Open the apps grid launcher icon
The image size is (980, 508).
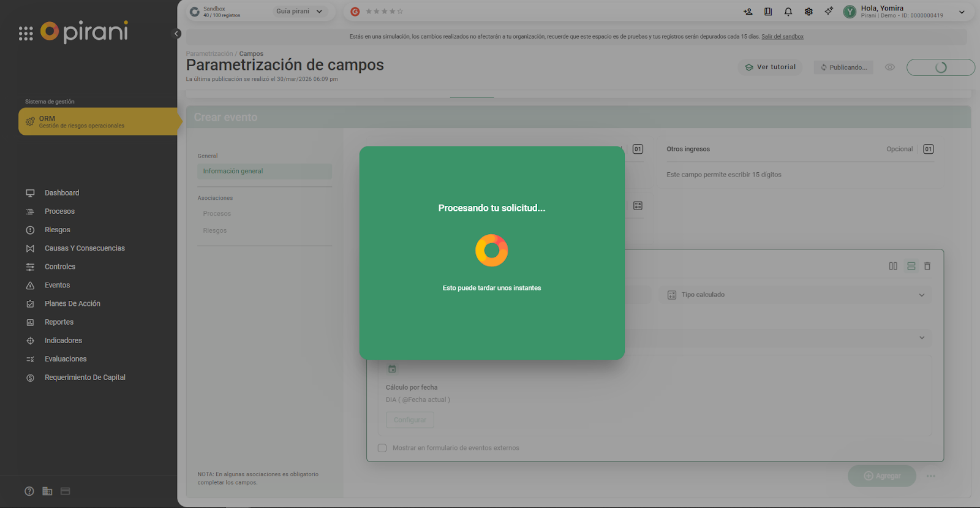[26, 34]
